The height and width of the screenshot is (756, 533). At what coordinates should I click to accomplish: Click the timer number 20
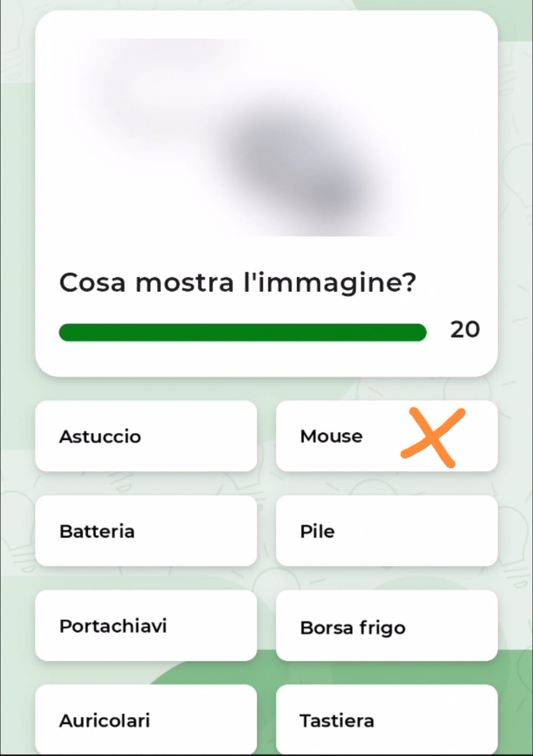click(x=464, y=329)
